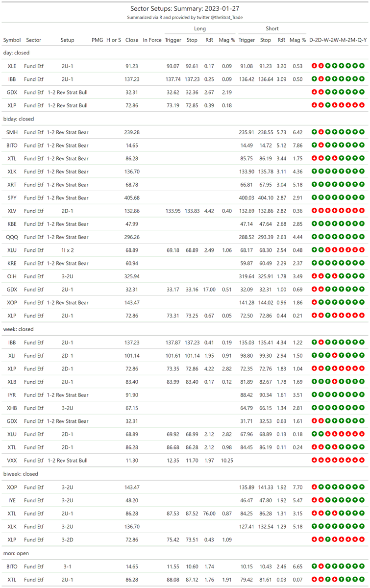Click the 5.73 short R:R value
This screenshot has width=370, height=588.
tap(282, 132)
